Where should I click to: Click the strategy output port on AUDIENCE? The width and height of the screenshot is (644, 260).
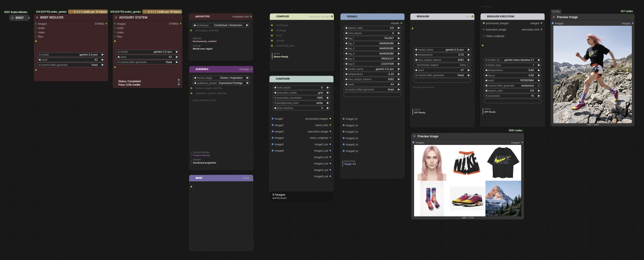tap(251, 69)
